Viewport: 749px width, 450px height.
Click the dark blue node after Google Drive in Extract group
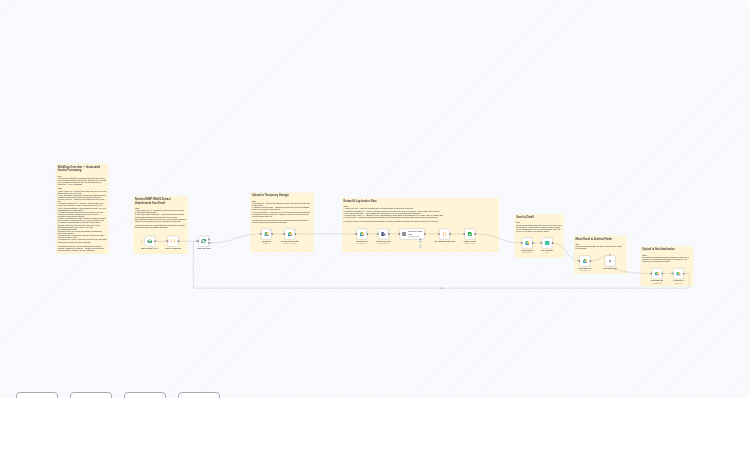pyautogui.click(x=383, y=234)
